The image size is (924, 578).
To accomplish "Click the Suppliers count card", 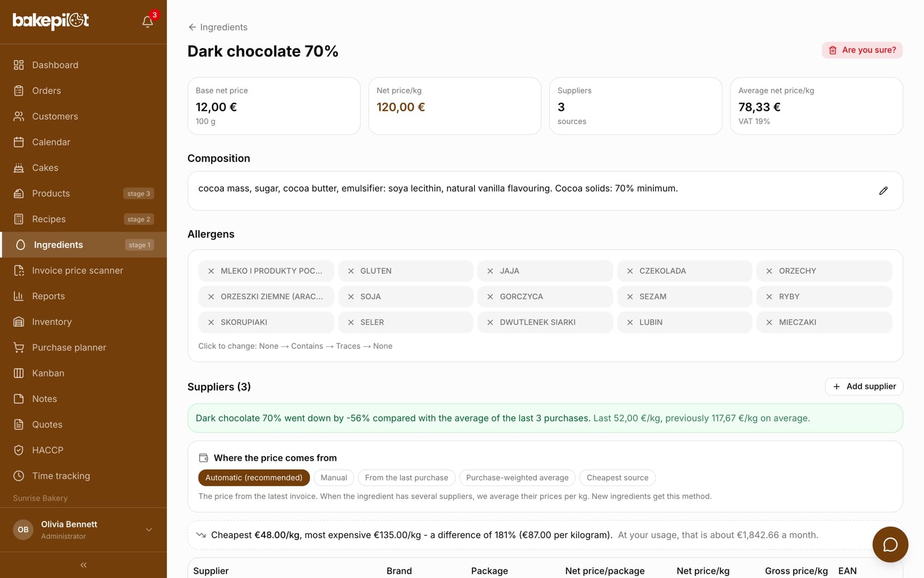I will [x=636, y=106].
